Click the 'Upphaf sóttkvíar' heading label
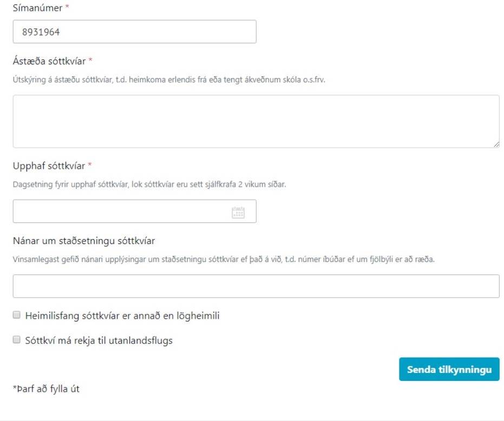The height and width of the screenshot is (421, 504). coord(49,166)
